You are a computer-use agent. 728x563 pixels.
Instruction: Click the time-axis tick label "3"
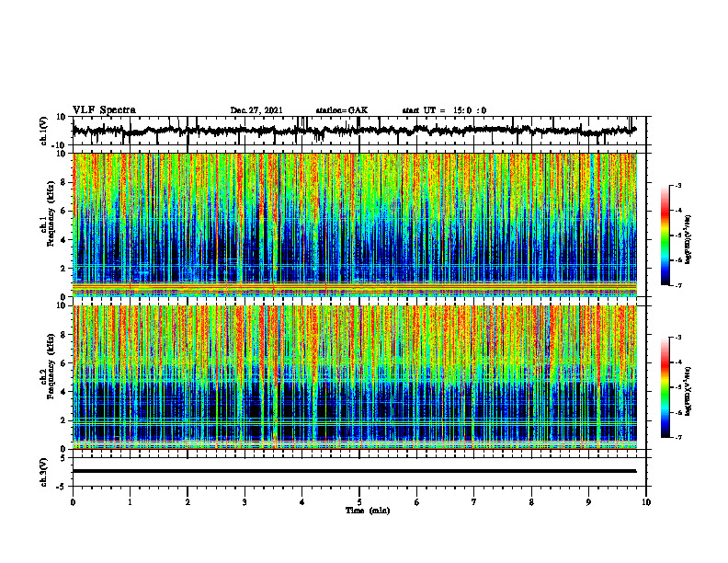point(245,502)
